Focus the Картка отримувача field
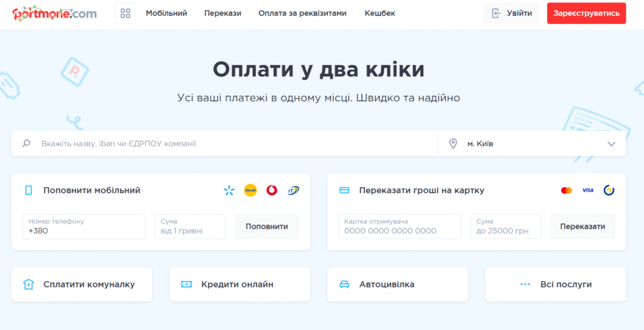This screenshot has width=644, height=330. [399, 226]
